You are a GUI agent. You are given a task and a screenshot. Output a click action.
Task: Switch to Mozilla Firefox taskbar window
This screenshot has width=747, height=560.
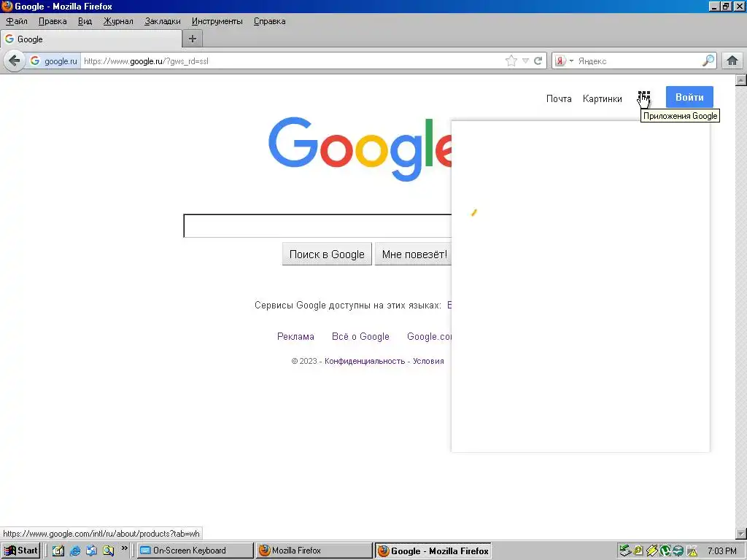[x=314, y=551]
